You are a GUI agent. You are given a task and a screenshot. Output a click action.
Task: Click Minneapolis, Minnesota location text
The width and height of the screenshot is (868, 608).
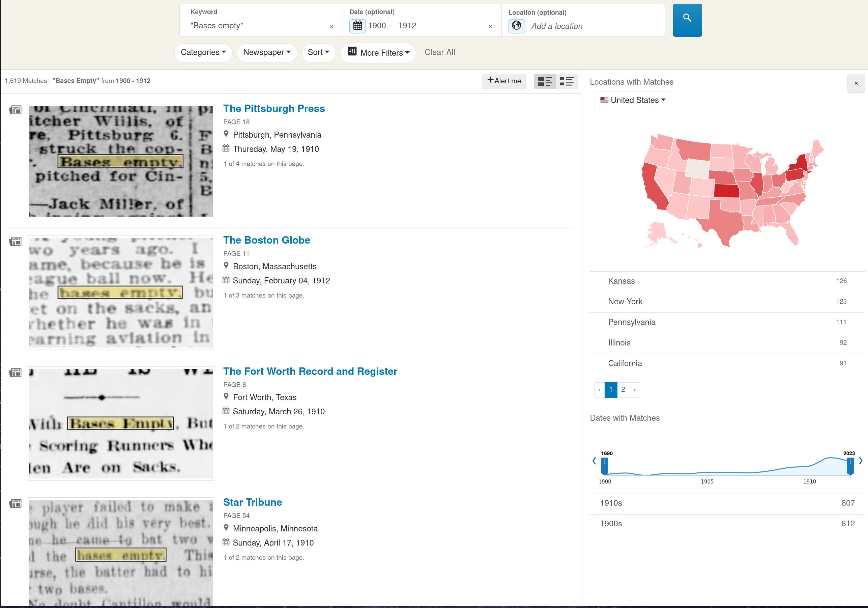[x=275, y=529]
